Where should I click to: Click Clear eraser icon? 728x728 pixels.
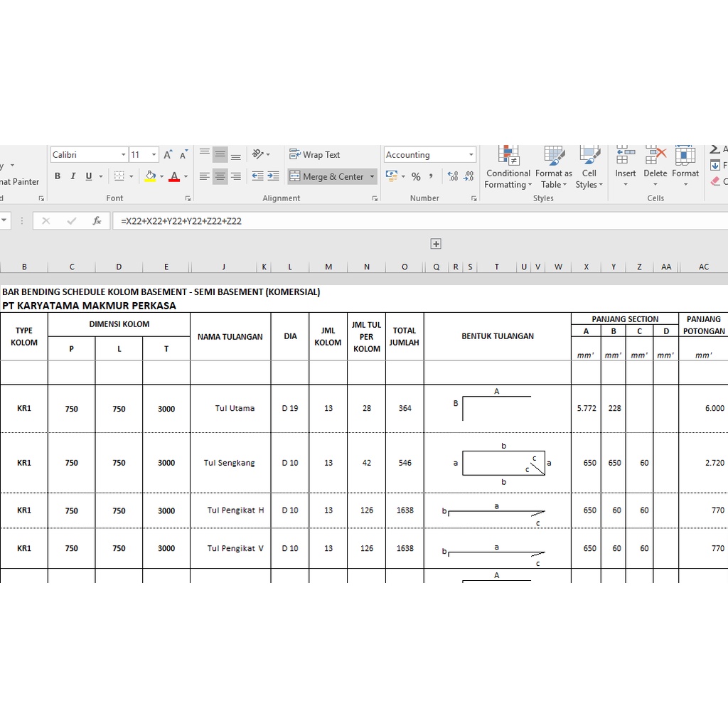coord(715,181)
